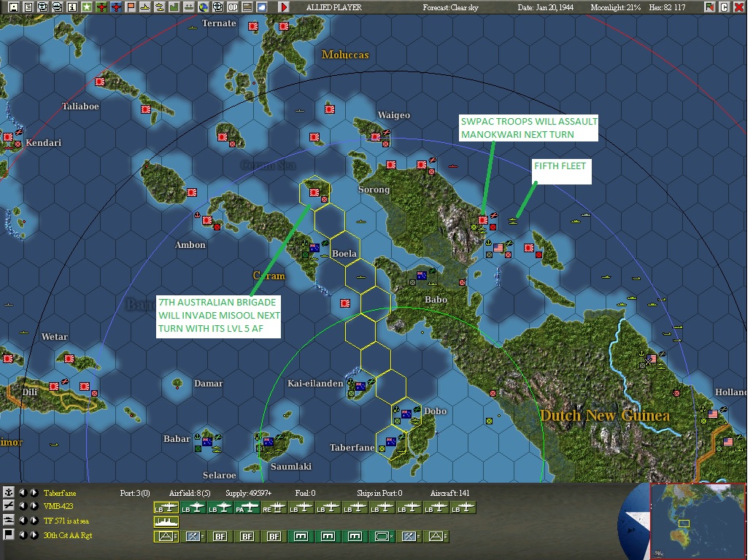
Task: Open the 30th Cst AA Rgt link
Action: pyautogui.click(x=67, y=535)
